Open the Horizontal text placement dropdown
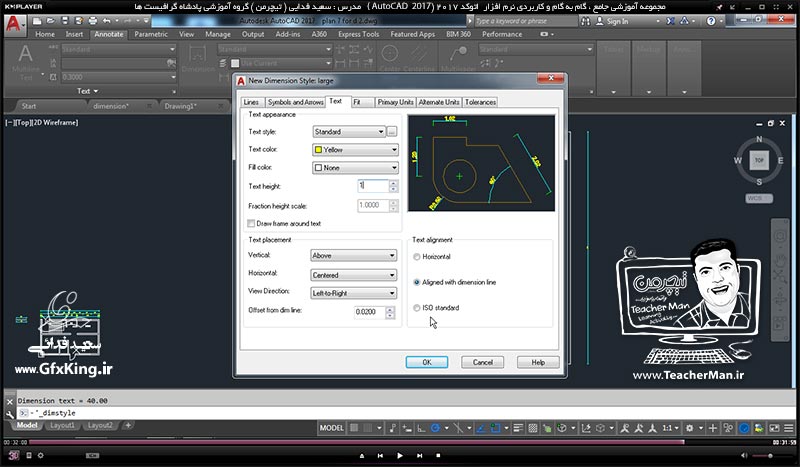Viewport: 800px width, 467px height. click(x=354, y=275)
